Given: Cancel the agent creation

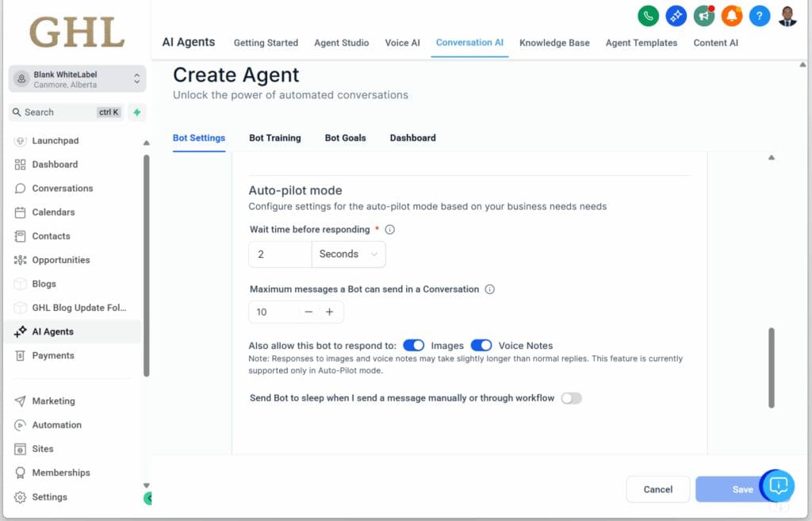Looking at the screenshot, I should (x=657, y=489).
